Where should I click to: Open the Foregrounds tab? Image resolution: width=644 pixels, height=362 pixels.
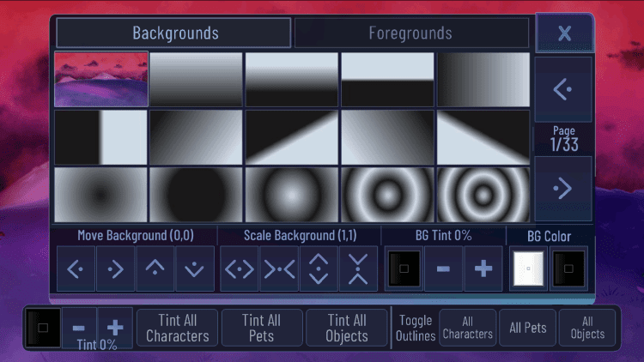click(411, 33)
